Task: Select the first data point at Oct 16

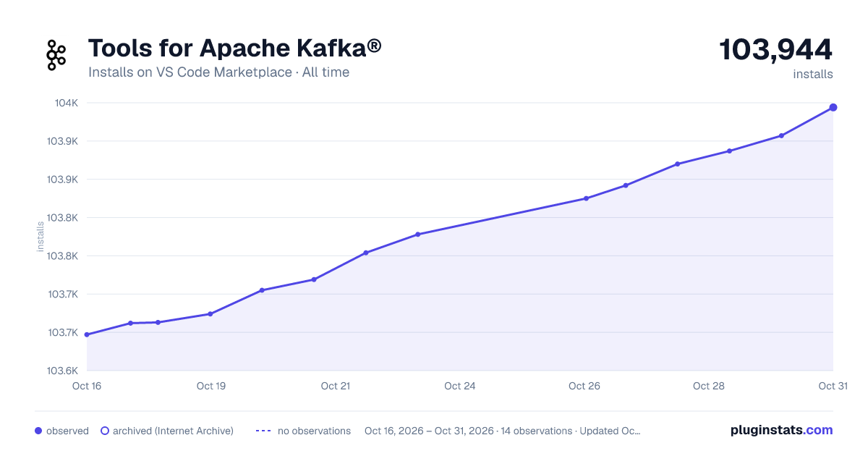Action: pyautogui.click(x=87, y=334)
